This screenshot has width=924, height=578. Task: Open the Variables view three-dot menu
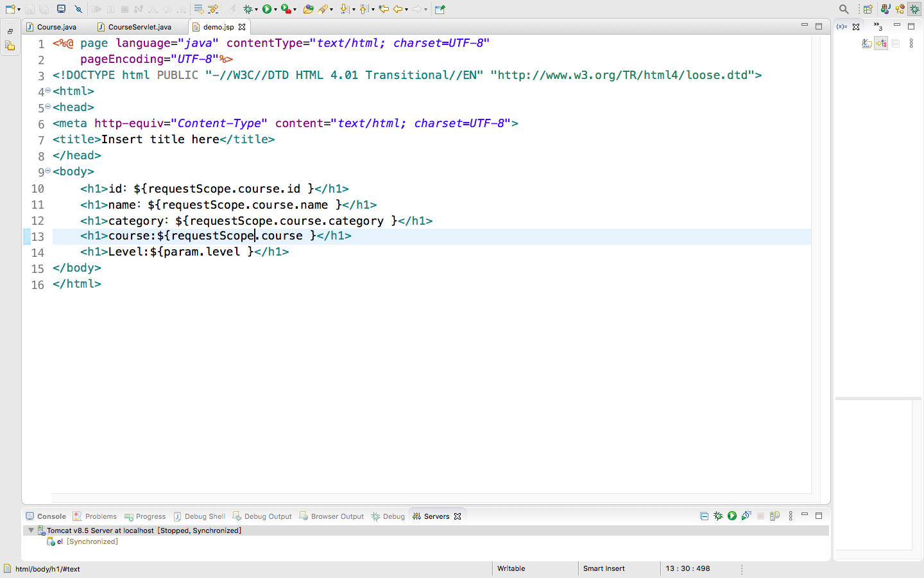point(911,44)
